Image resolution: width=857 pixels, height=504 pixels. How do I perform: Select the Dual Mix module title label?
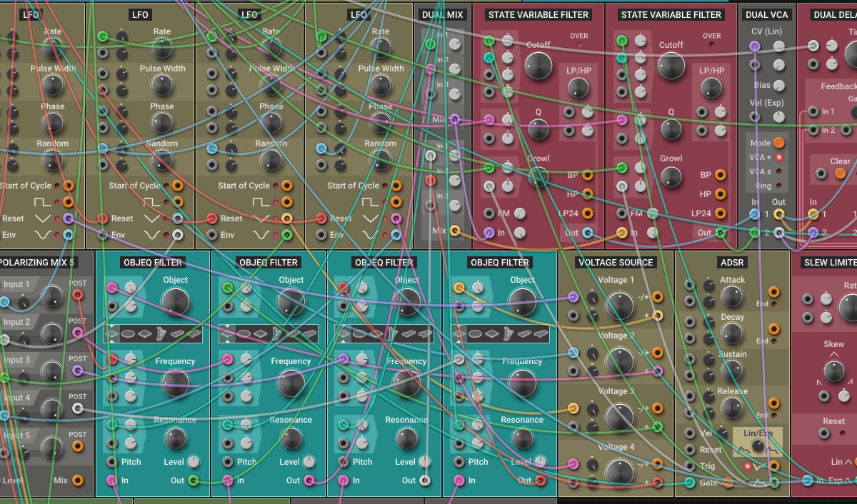pos(443,14)
